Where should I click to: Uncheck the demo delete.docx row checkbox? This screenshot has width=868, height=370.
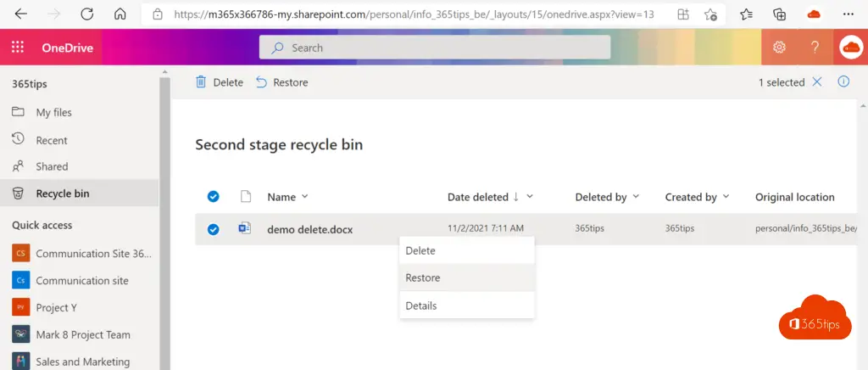[x=213, y=229]
